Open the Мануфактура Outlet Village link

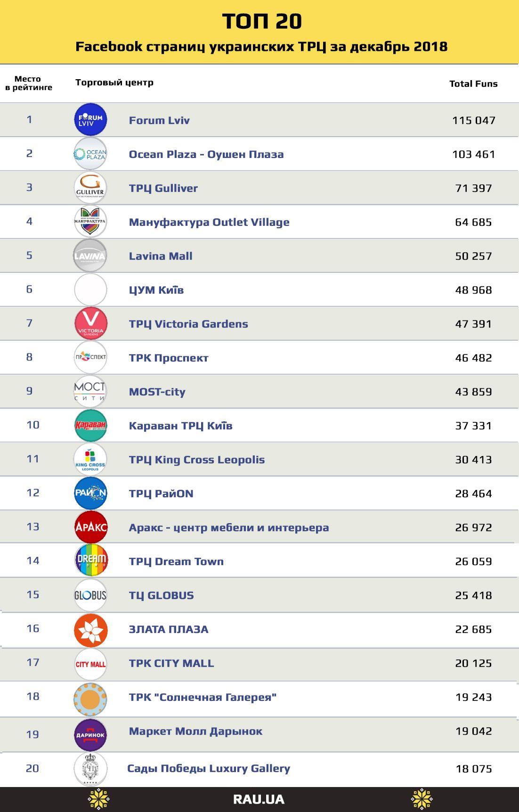click(209, 222)
